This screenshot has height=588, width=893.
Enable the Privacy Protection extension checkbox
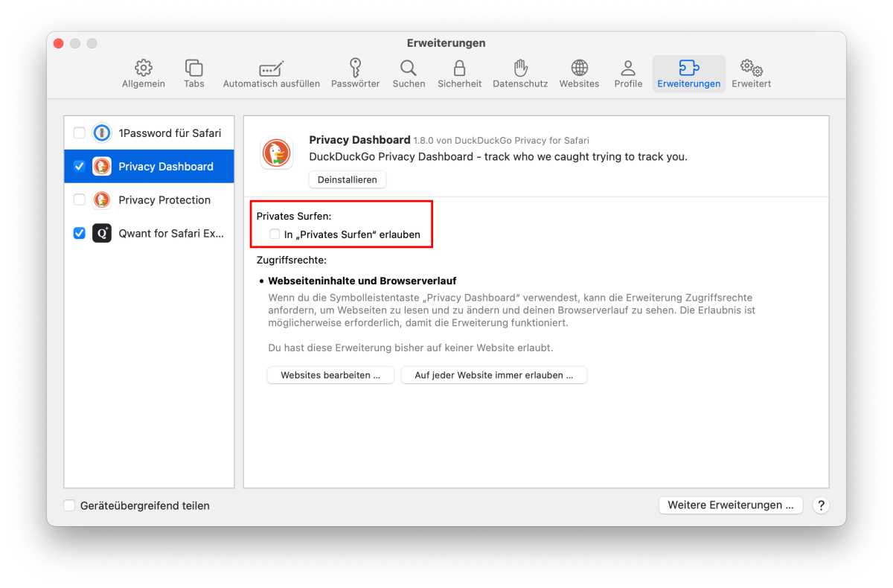coord(79,200)
